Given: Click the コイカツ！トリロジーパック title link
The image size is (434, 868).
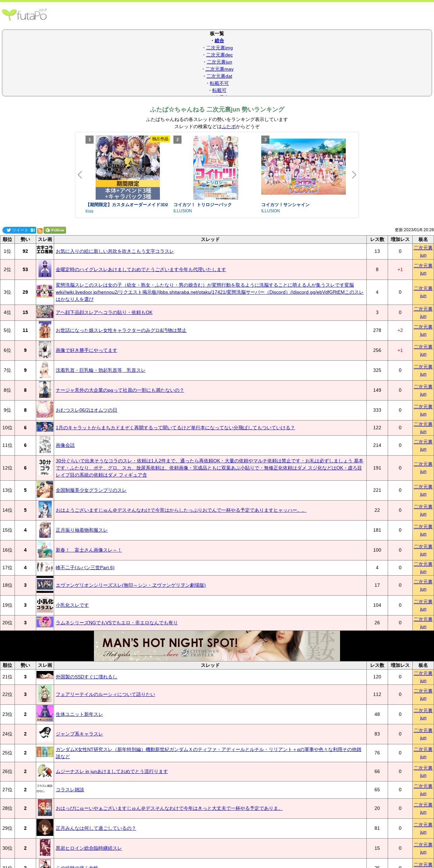Looking at the screenshot, I should click(x=202, y=205).
